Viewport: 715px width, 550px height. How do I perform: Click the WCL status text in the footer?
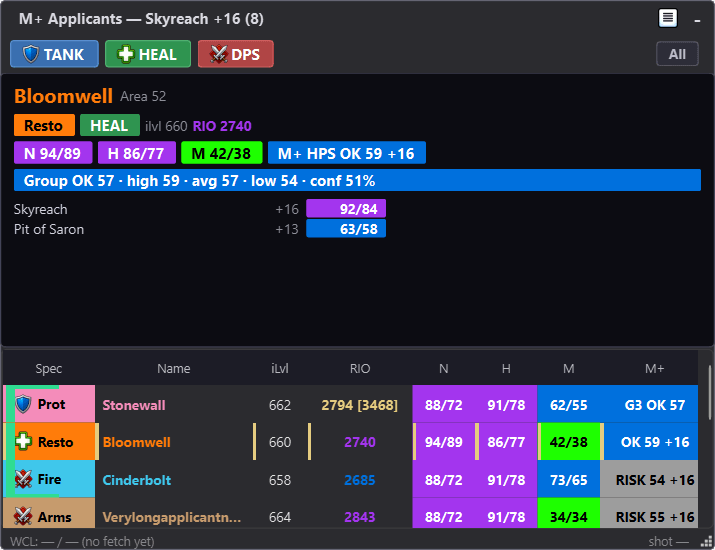[82, 541]
